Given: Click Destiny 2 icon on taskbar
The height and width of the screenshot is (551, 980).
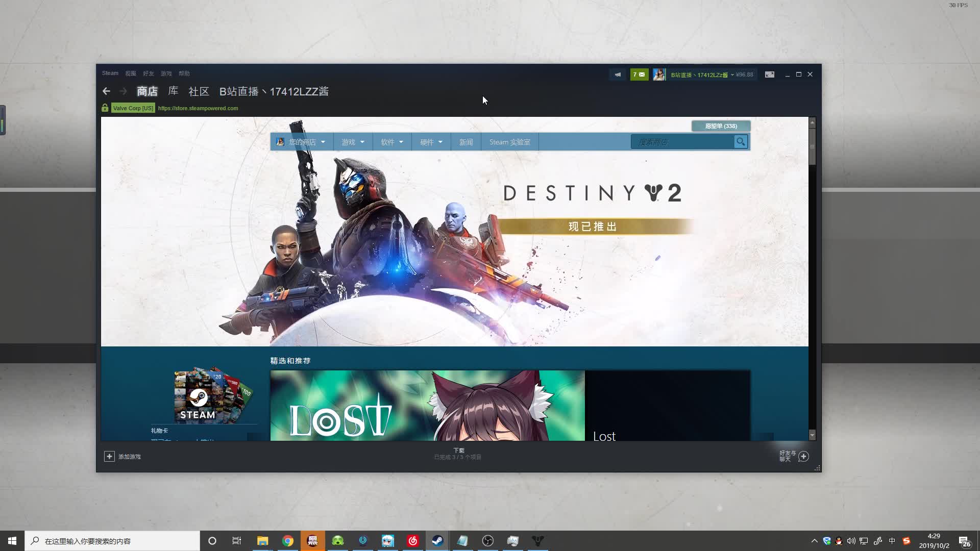Looking at the screenshot, I should coord(538,541).
